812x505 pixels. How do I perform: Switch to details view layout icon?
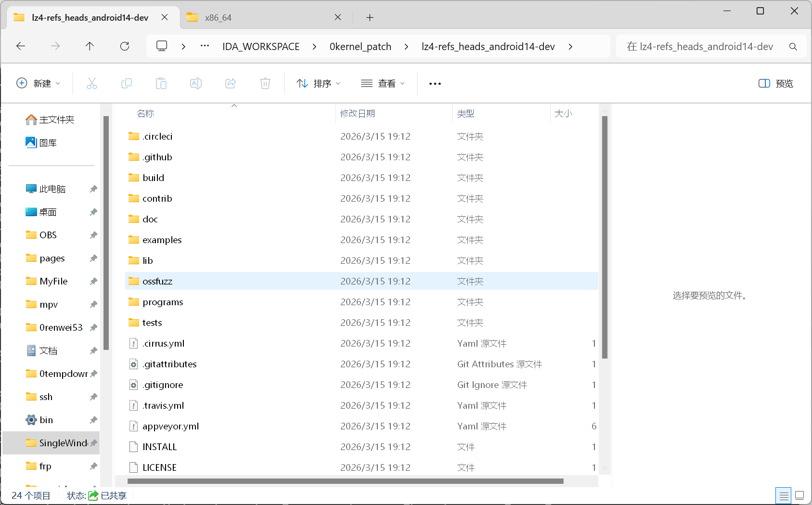(x=784, y=495)
